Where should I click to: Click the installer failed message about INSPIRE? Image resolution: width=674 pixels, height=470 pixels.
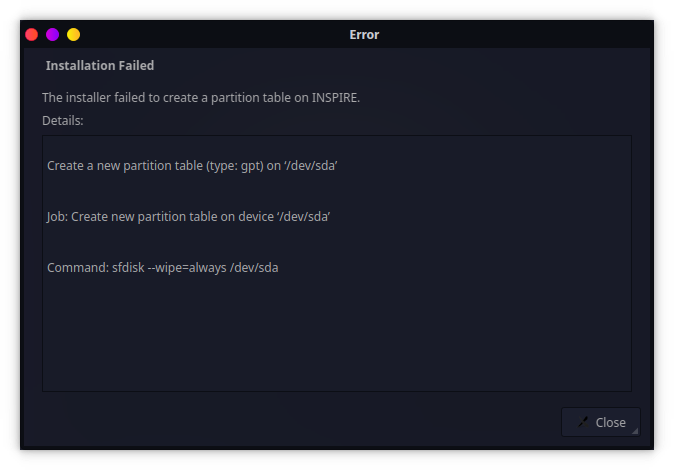tap(201, 98)
